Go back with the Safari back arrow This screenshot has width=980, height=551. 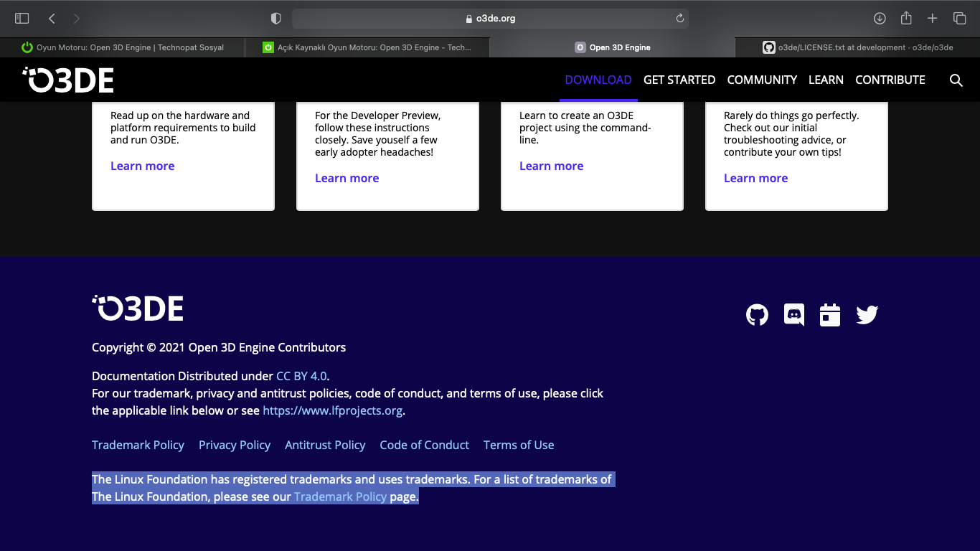point(52,19)
